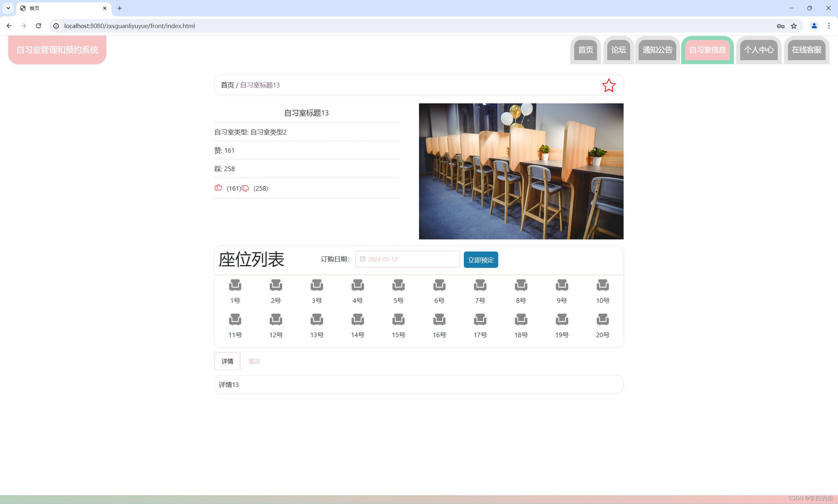Open the browser tab search dropdown
The height and width of the screenshot is (504, 838).
click(x=8, y=8)
